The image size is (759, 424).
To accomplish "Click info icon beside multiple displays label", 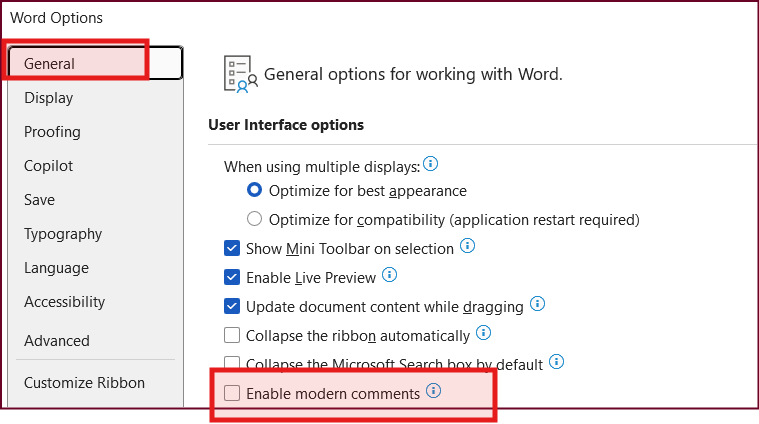I will click(430, 164).
